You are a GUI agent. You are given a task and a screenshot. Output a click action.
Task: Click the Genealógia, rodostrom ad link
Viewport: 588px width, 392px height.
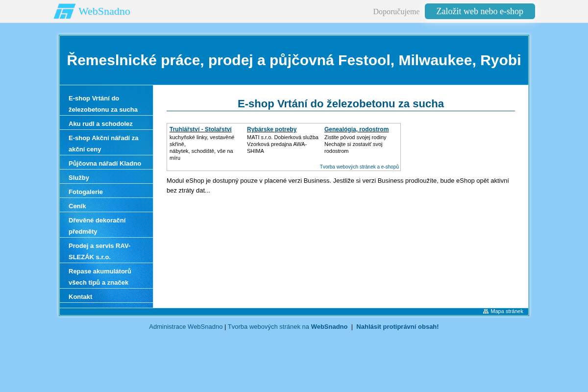356,129
